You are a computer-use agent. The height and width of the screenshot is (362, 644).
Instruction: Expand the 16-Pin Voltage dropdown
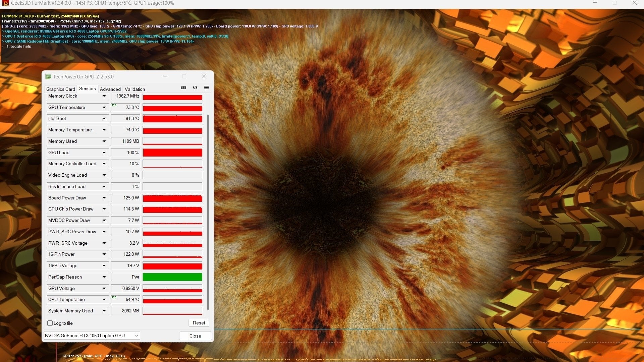pyautogui.click(x=104, y=266)
